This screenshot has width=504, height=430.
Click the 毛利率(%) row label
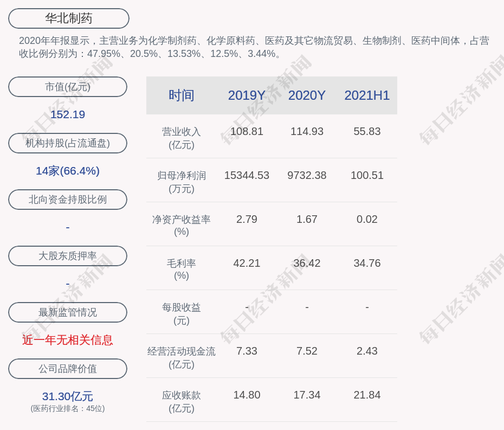182,269
